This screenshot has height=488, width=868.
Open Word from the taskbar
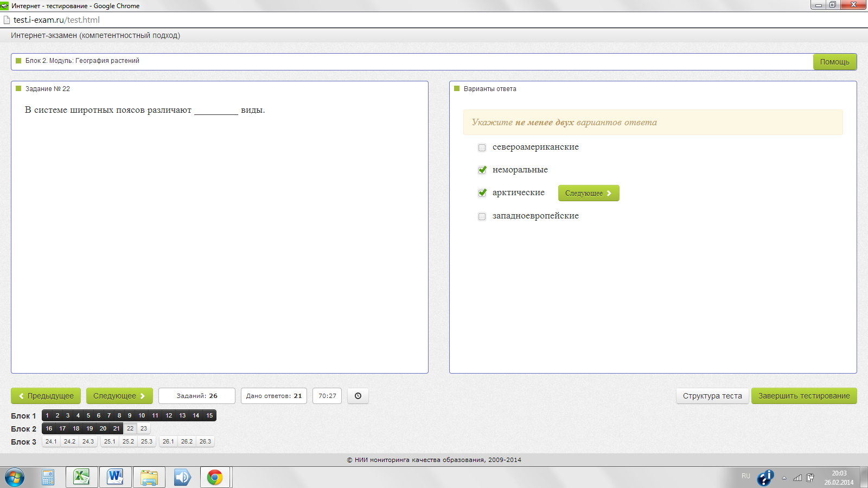click(116, 478)
